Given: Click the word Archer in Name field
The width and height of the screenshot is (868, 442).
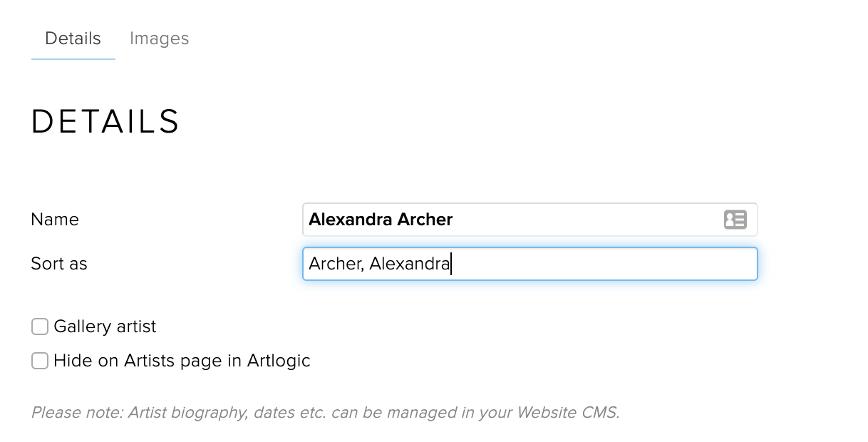Looking at the screenshot, I should click(425, 220).
